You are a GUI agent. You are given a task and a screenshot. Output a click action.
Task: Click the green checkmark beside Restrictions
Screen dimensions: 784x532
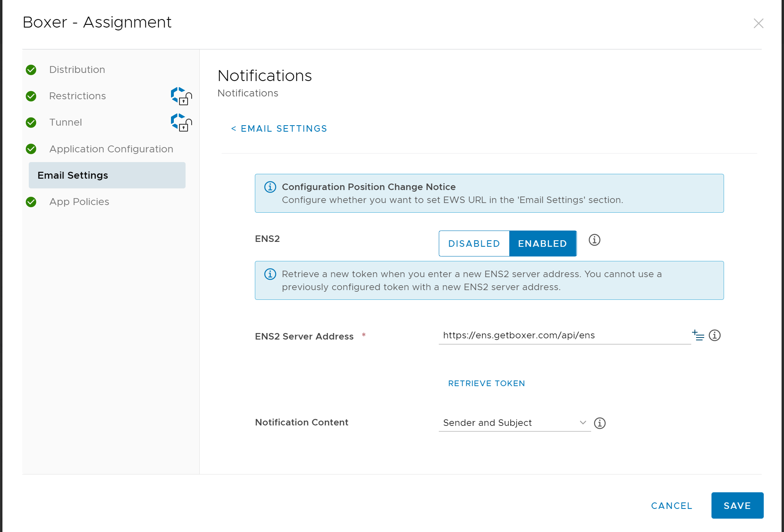(x=31, y=96)
